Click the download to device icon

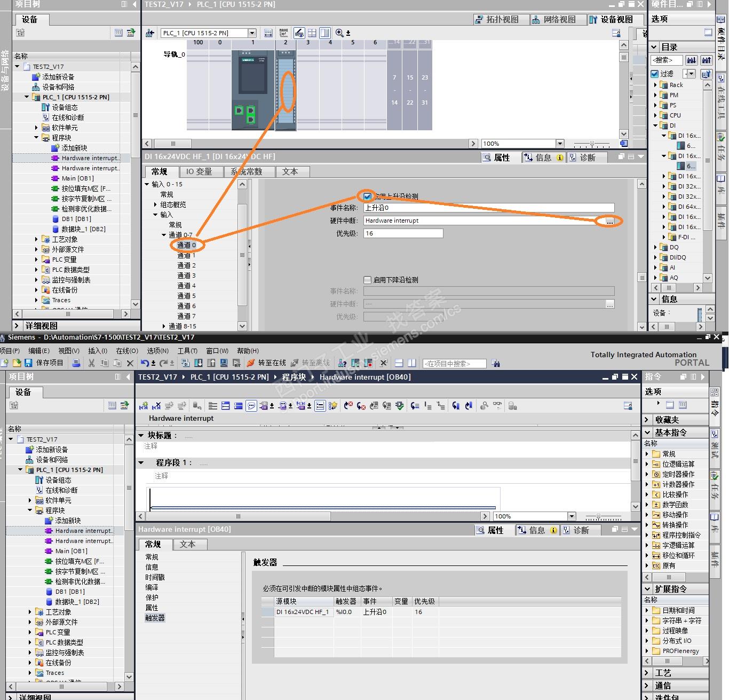198,363
